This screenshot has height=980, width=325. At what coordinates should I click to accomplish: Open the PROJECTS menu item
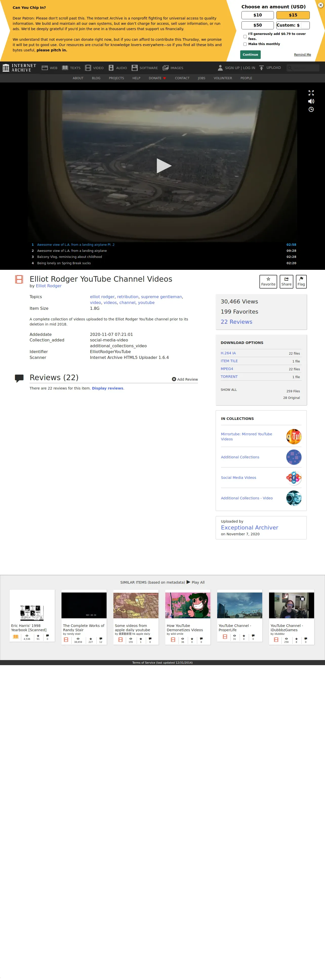116,78
